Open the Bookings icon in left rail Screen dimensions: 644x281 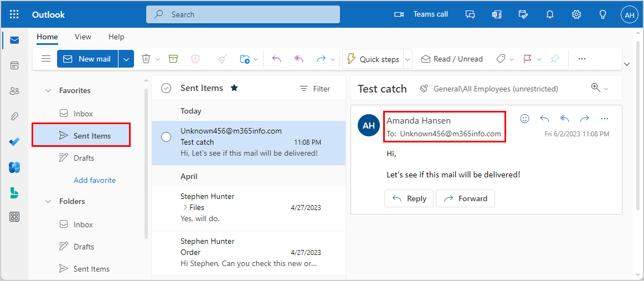click(x=14, y=192)
